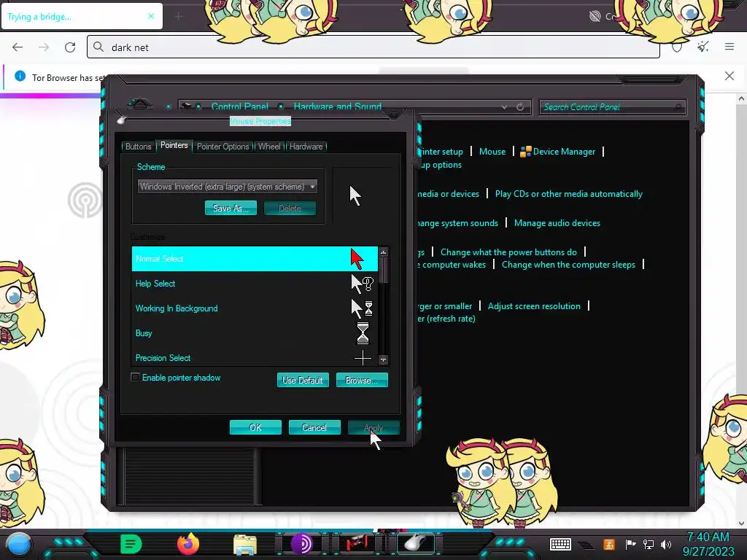
Task: Click Play CDs or other media automatically
Action: point(568,194)
